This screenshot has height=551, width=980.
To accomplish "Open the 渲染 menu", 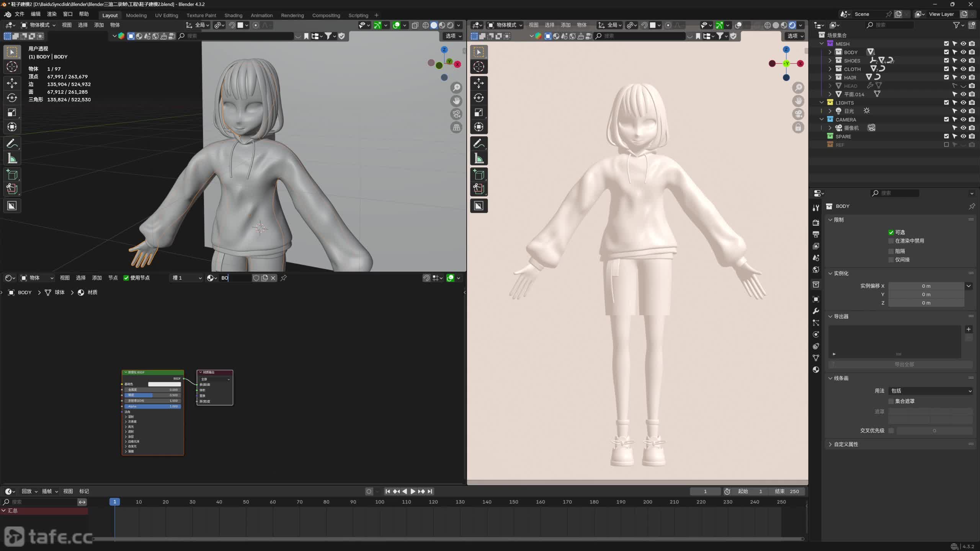I will coord(52,14).
